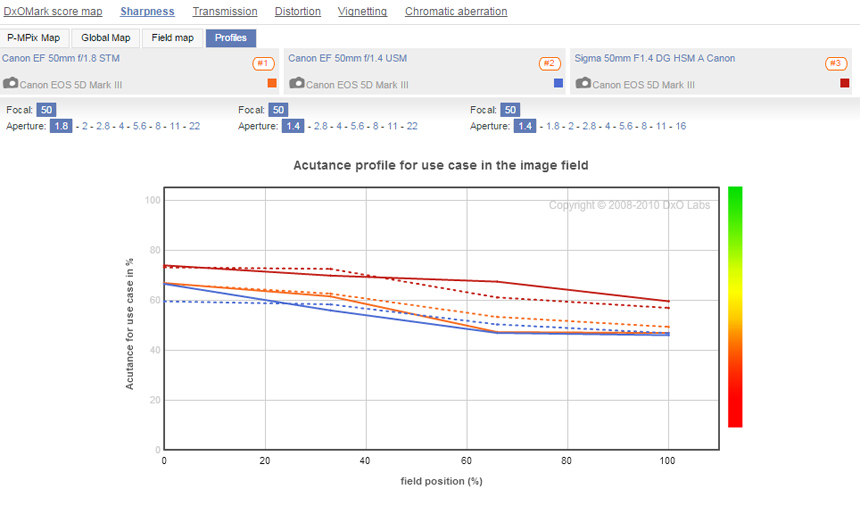This screenshot has height=506, width=860.
Task: Click the green-to-red acutance color scale bar
Action: click(x=735, y=306)
